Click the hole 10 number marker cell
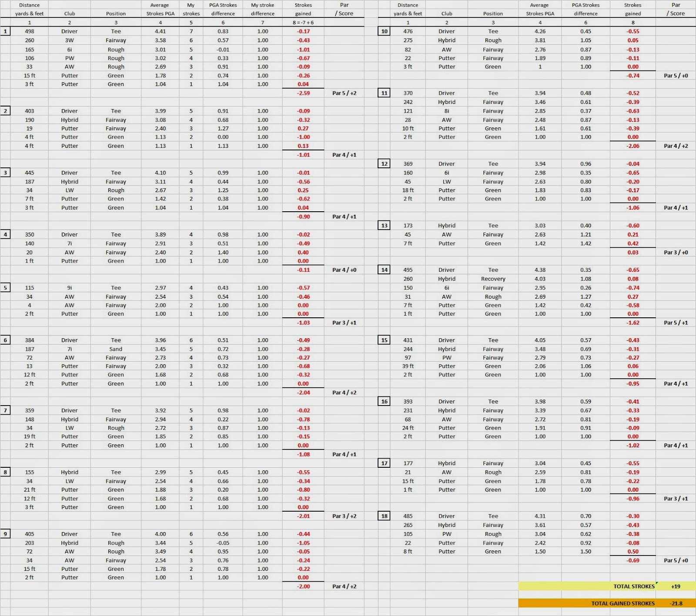This screenshot has width=696, height=616. pyautogui.click(x=384, y=31)
